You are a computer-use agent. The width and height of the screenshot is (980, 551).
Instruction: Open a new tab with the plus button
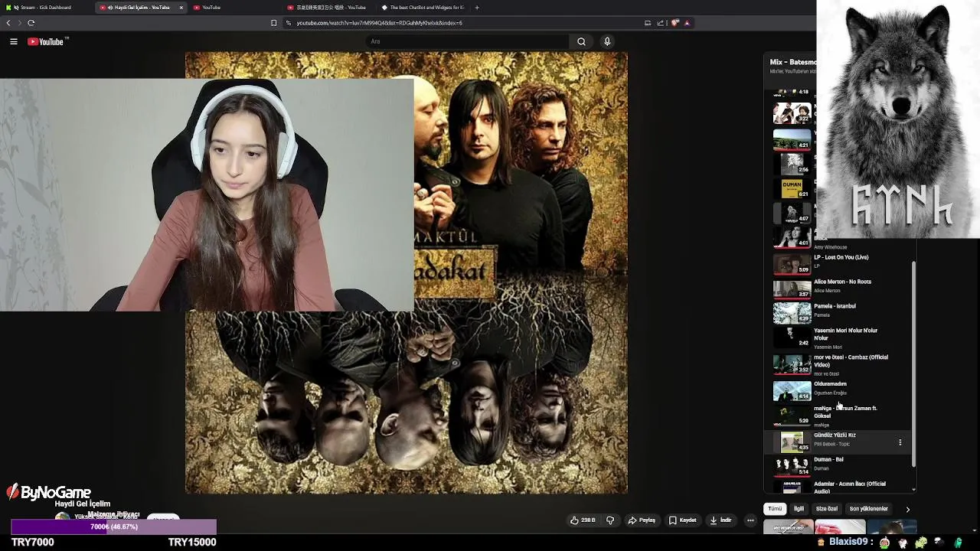[477, 8]
